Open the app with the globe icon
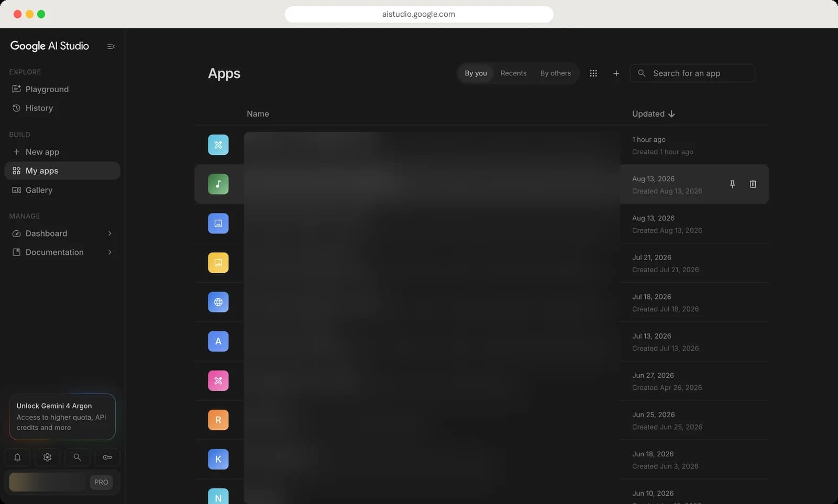Image resolution: width=838 pixels, height=504 pixels. point(218,302)
